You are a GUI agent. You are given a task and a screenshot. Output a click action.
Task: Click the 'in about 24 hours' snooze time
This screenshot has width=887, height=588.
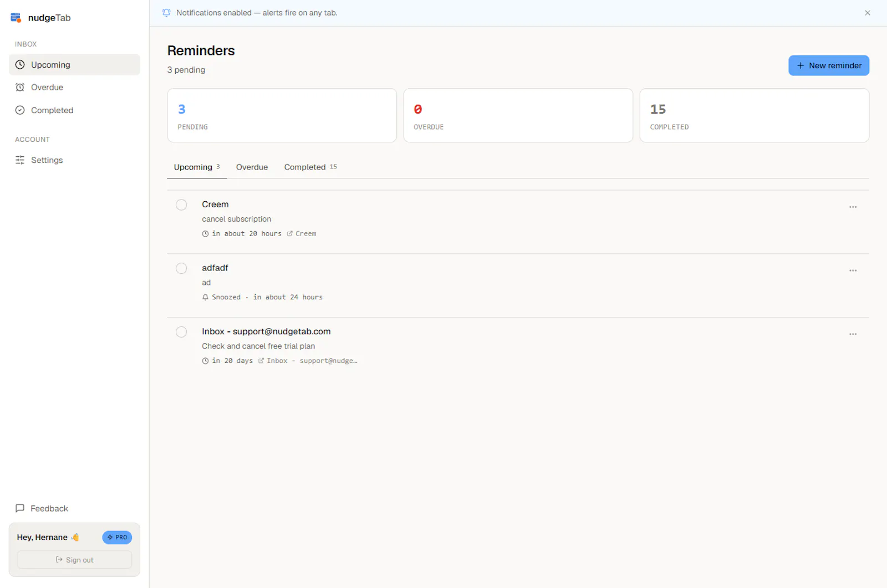[x=288, y=298]
